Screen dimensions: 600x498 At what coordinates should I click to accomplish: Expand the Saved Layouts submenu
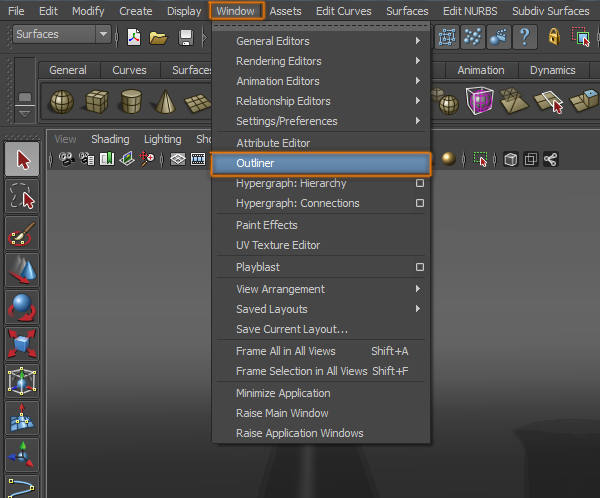tap(321, 309)
